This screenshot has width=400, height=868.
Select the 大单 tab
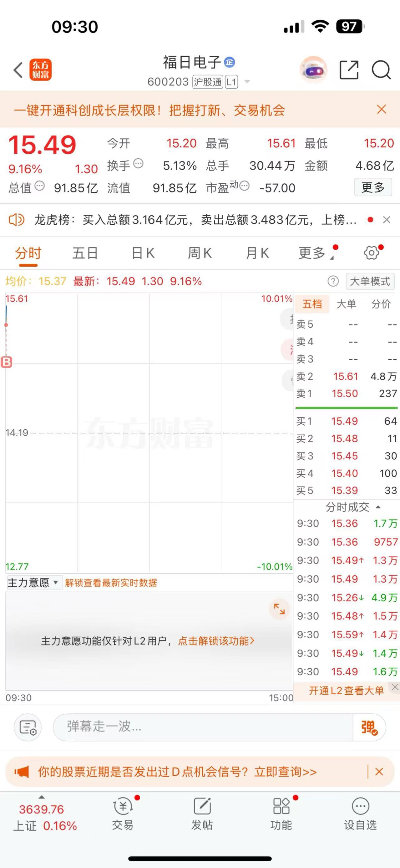coord(347,304)
